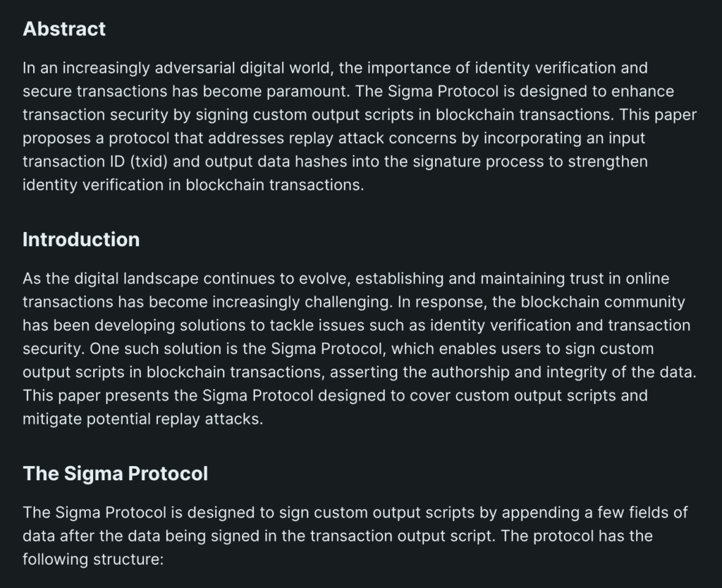Screen dimensions: 722x588
Task: Click the line "identity verification in blockchain transactions."
Action: click(192, 185)
